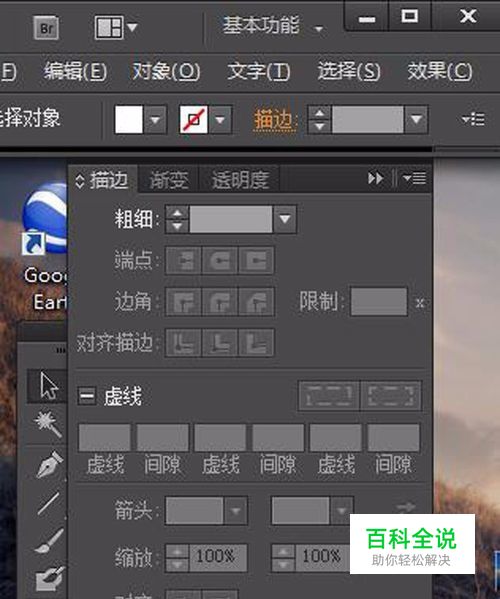Select align dashes to corners icon
This screenshot has width=500, height=599.
click(391, 396)
